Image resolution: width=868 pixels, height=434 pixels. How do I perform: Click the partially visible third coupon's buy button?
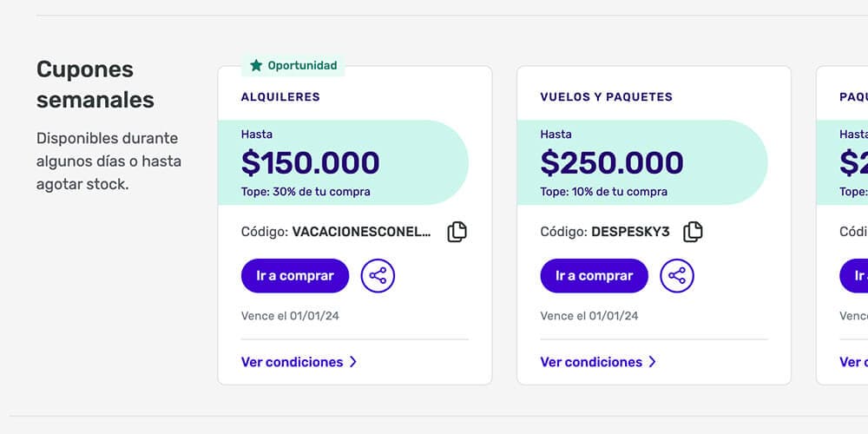point(855,276)
